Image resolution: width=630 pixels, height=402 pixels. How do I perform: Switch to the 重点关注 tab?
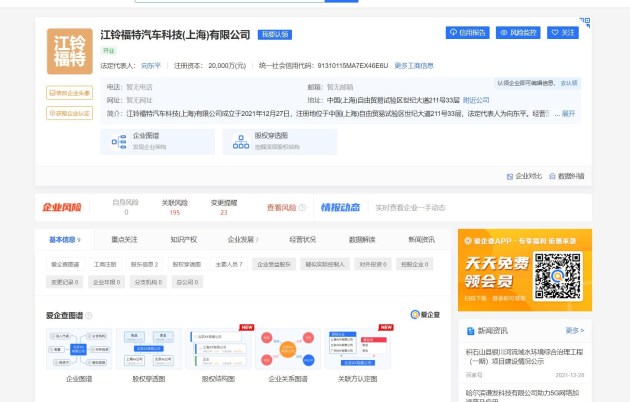pos(125,240)
